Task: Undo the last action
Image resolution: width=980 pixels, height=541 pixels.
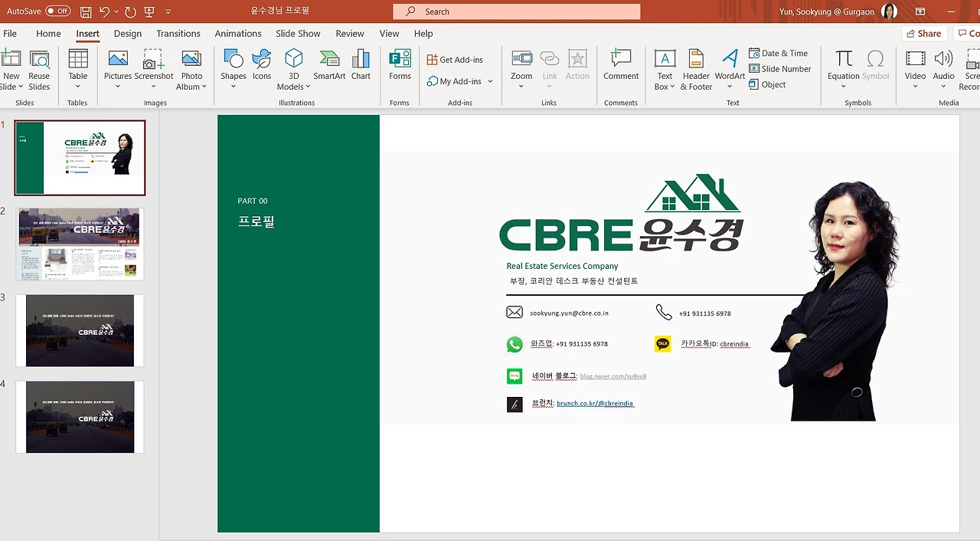Action: tap(105, 11)
